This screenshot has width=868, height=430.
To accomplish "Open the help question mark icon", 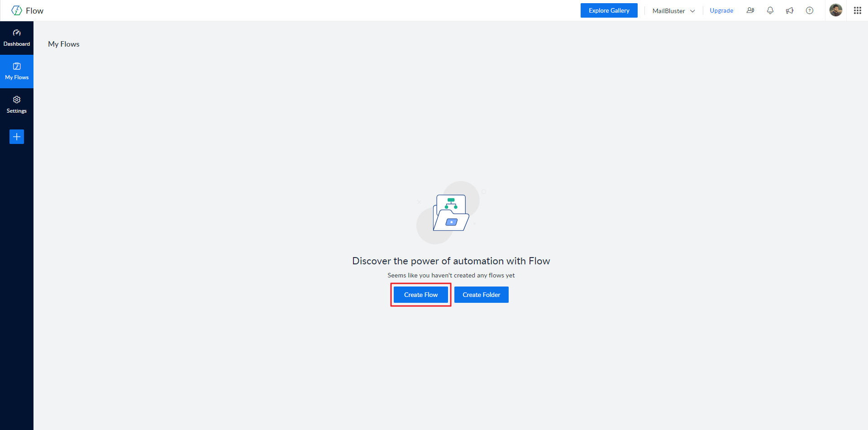I will tap(809, 10).
